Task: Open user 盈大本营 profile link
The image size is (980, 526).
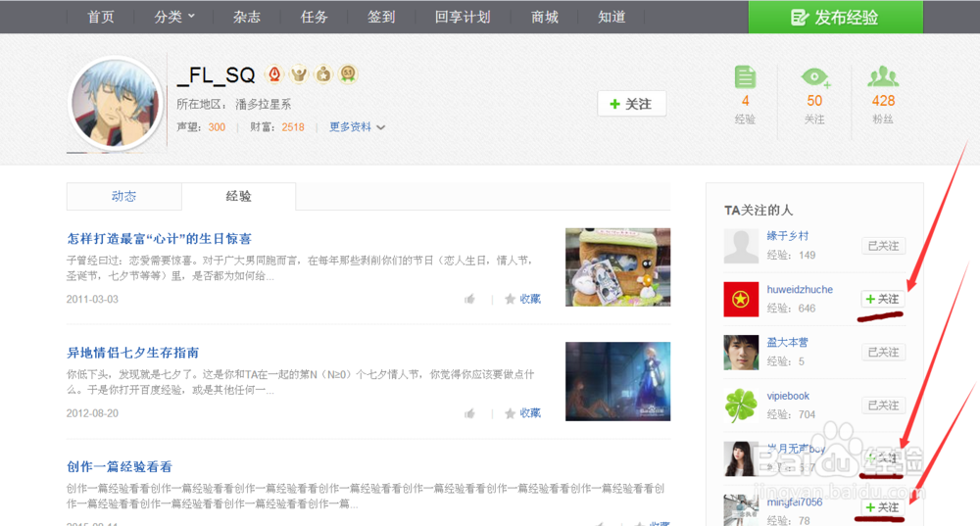Action: click(x=788, y=342)
